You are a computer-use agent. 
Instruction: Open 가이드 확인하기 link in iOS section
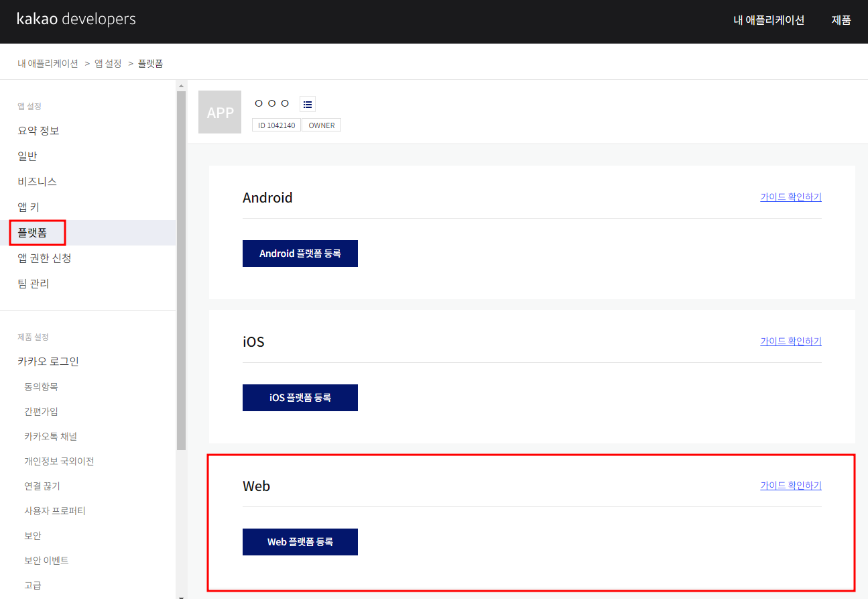coord(791,341)
